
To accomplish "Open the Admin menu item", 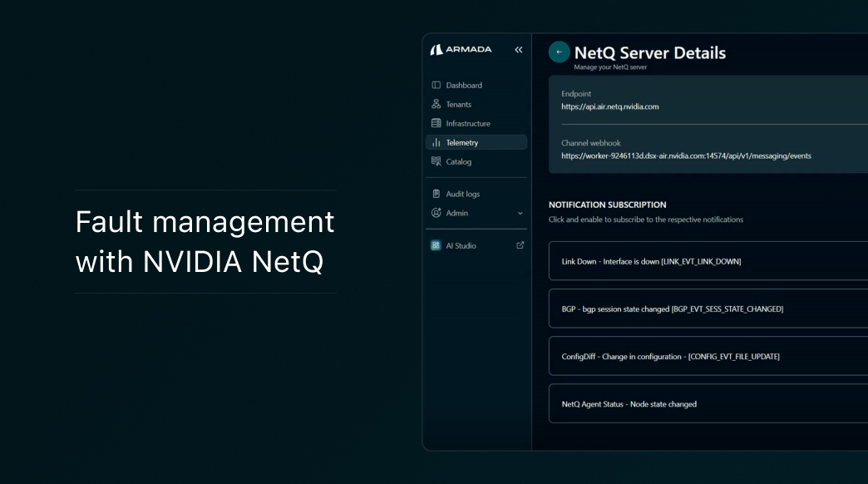I will coord(476,213).
